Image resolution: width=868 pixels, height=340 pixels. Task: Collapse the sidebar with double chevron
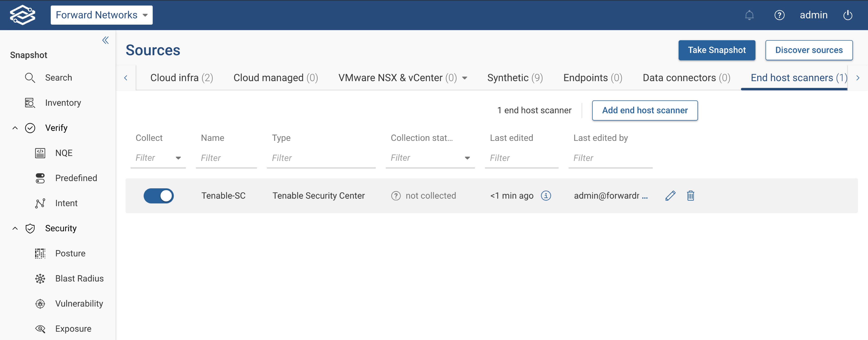point(106,40)
